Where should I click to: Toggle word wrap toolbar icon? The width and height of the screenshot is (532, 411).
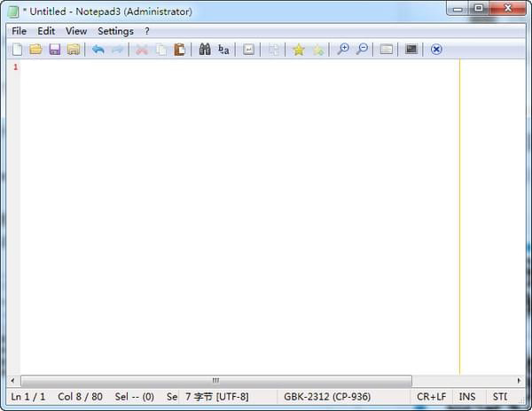click(248, 50)
